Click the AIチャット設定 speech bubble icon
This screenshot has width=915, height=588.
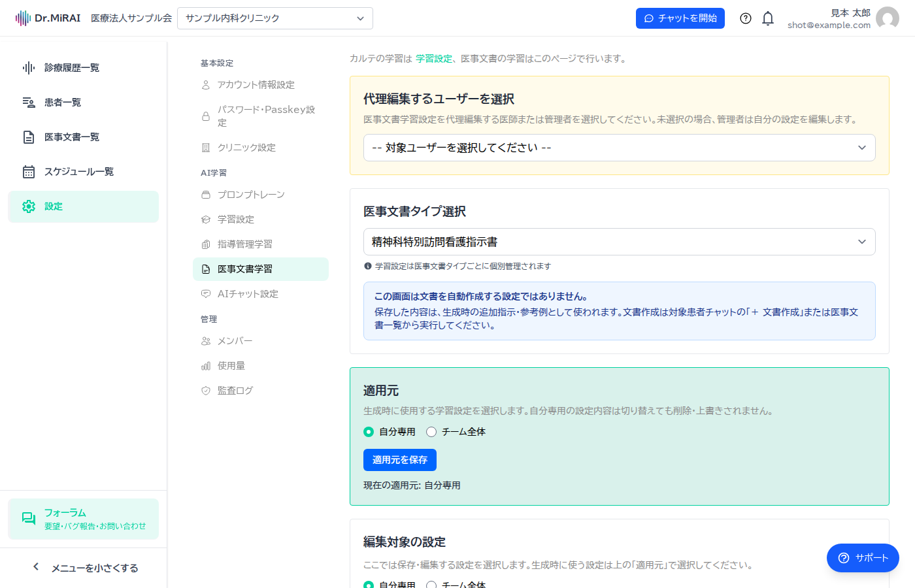[206, 294]
